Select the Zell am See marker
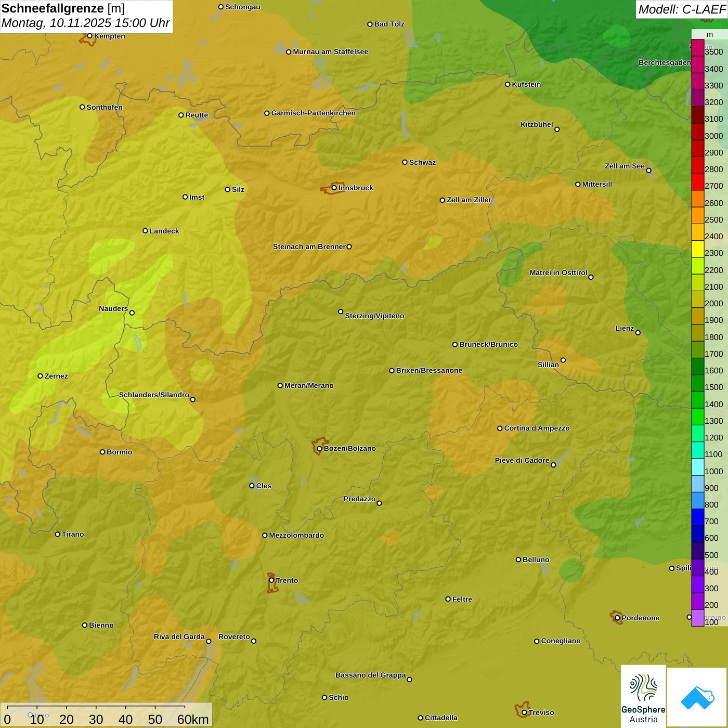The width and height of the screenshot is (728, 728). click(648, 170)
